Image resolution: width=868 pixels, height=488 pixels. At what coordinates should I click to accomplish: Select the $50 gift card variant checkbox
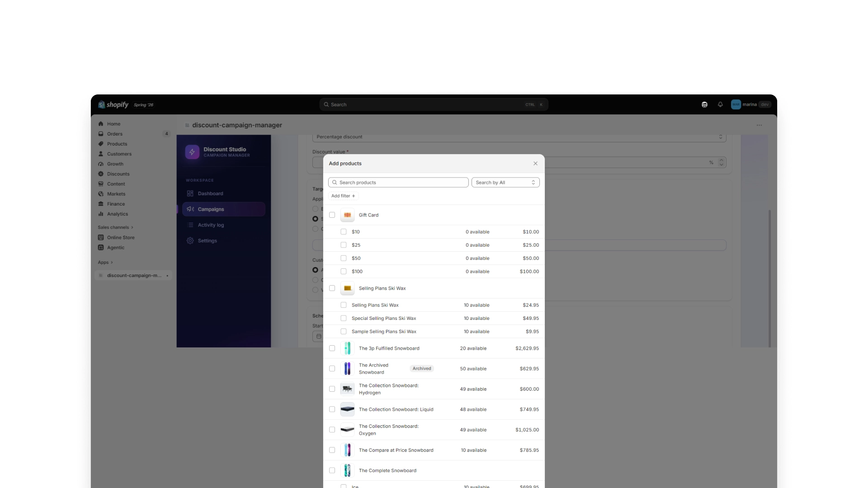point(344,258)
